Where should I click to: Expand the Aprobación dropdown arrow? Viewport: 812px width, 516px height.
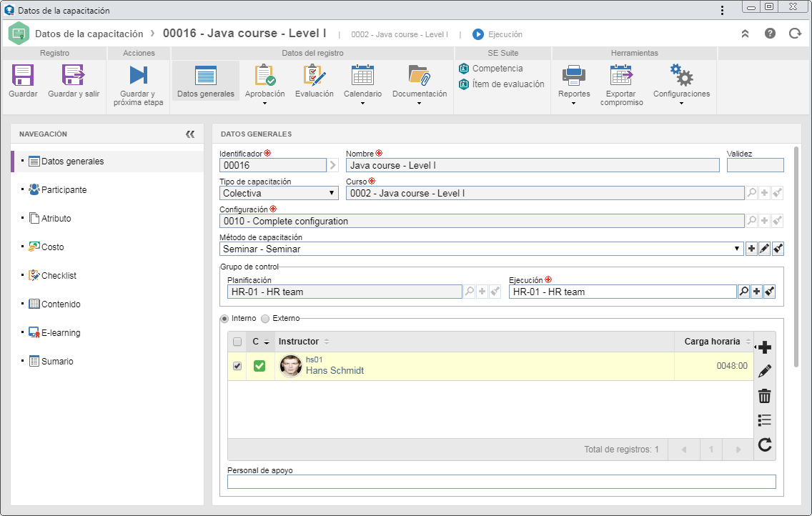pos(264,104)
